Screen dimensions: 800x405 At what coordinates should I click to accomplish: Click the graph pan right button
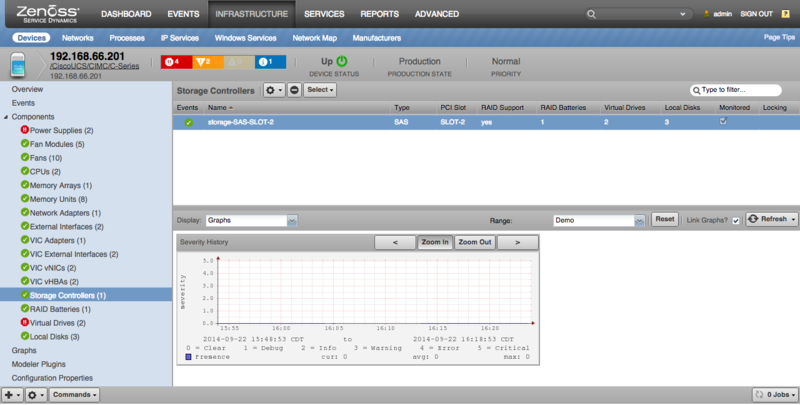[517, 243]
